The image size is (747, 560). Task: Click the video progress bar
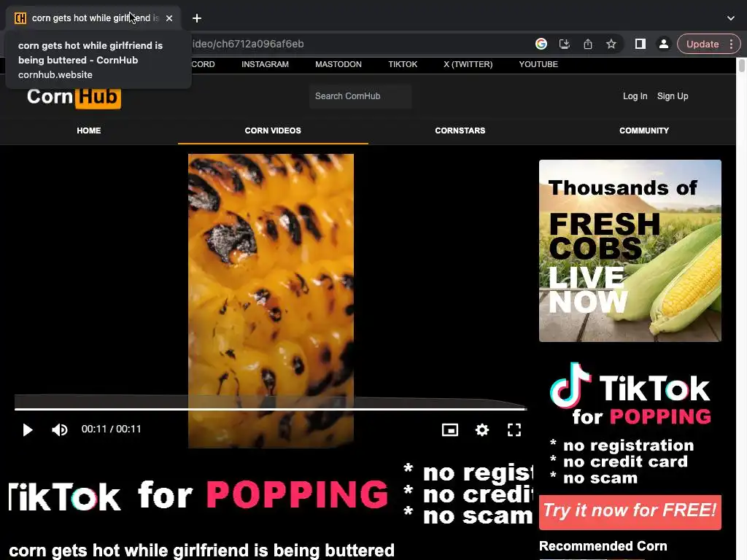point(270,408)
